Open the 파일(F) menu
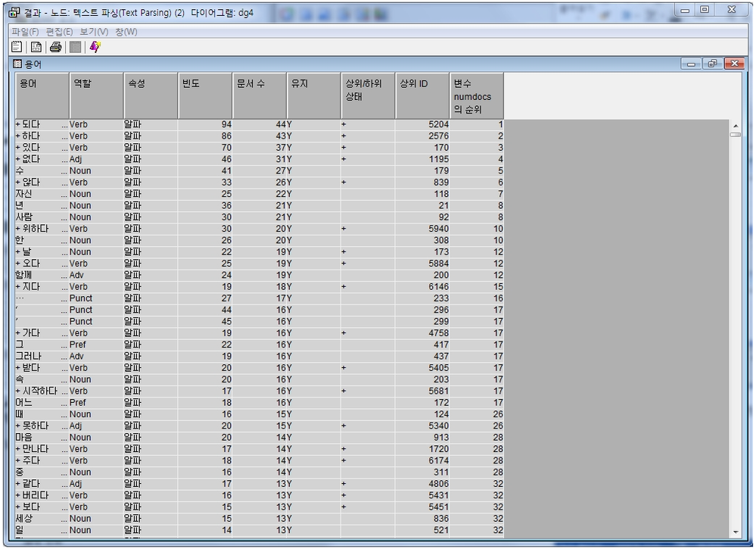Screen dimensions: 756x549 pyautogui.click(x=25, y=32)
